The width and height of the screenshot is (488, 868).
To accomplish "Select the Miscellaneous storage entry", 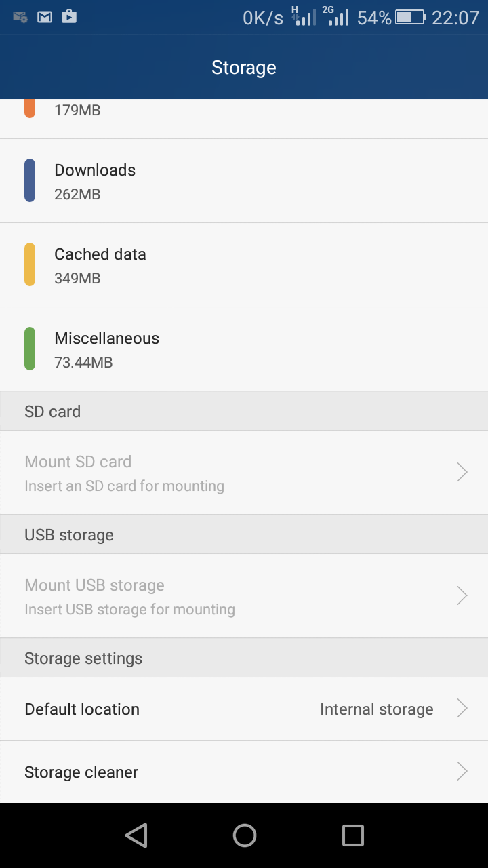I will [244, 349].
